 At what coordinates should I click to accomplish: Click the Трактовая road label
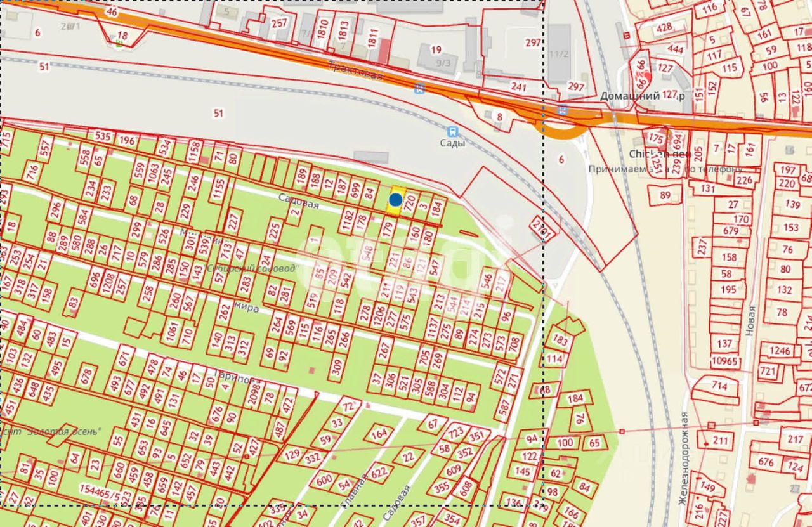pyautogui.click(x=355, y=70)
